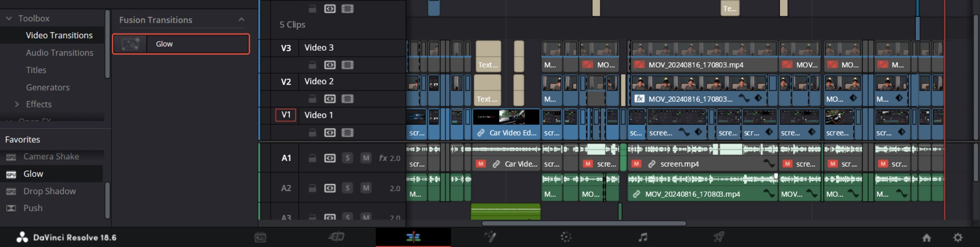980x247 pixels.
Task: Select the Car Video Edit clip on V1
Action: click(506, 123)
